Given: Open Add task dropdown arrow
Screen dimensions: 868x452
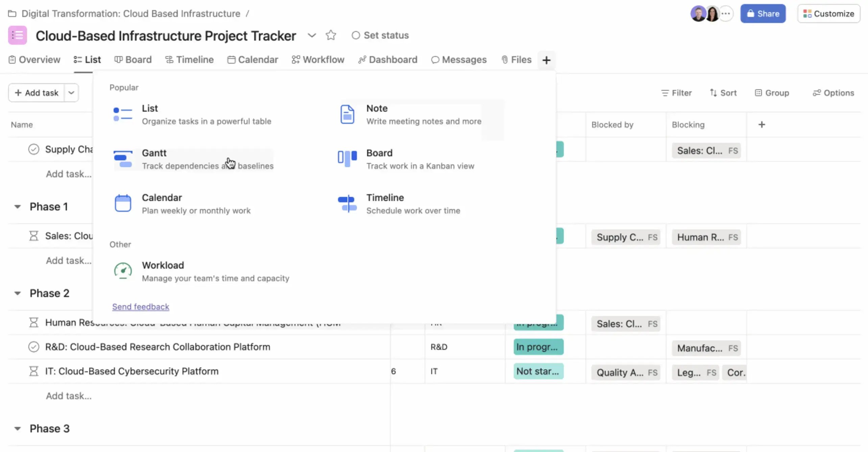Looking at the screenshot, I should click(x=71, y=93).
